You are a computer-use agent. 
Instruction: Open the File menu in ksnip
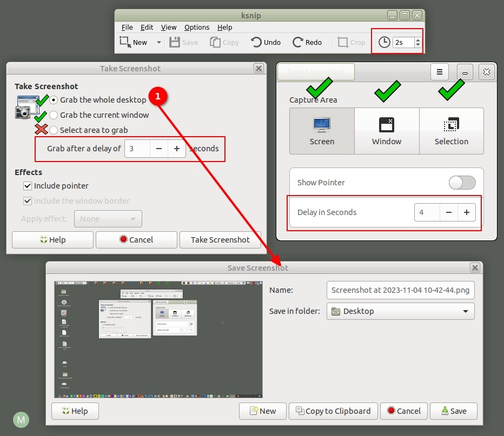tap(127, 28)
